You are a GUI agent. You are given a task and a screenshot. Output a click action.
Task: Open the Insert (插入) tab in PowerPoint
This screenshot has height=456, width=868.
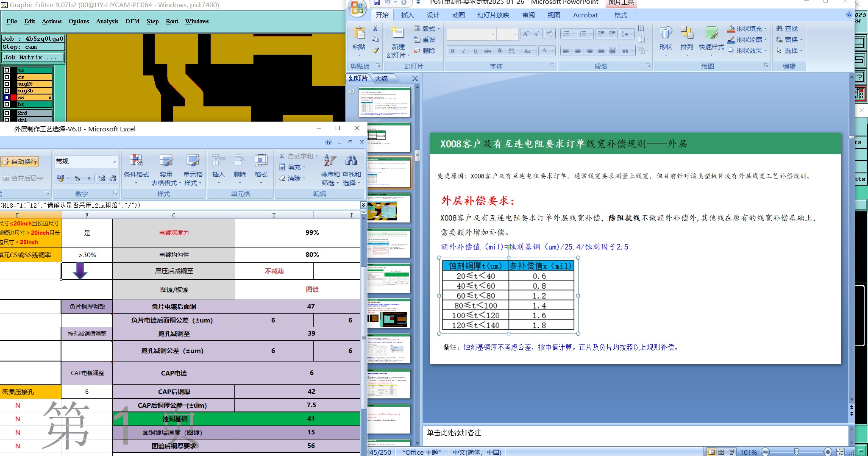pos(407,15)
